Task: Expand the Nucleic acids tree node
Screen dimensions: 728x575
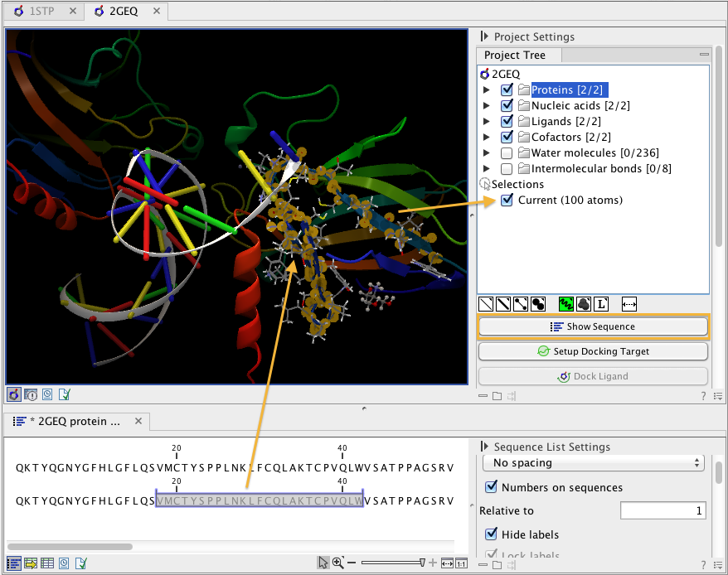Action: [487, 106]
